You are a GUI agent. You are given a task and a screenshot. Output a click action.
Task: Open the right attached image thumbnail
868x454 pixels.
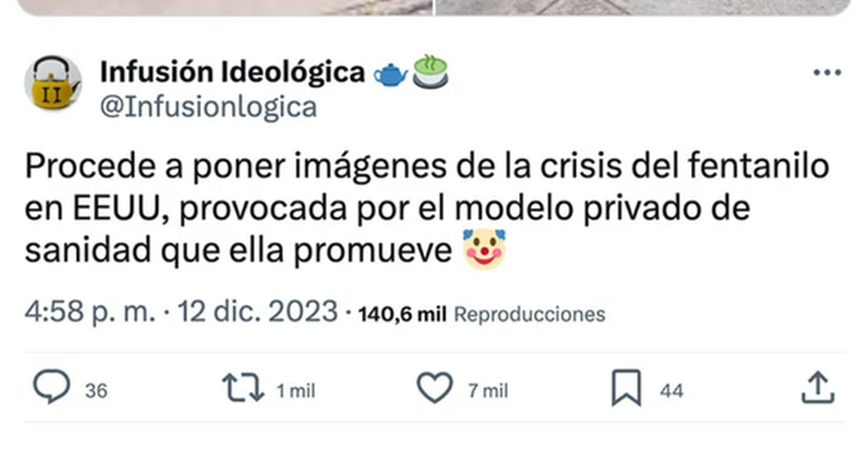click(643, 7)
